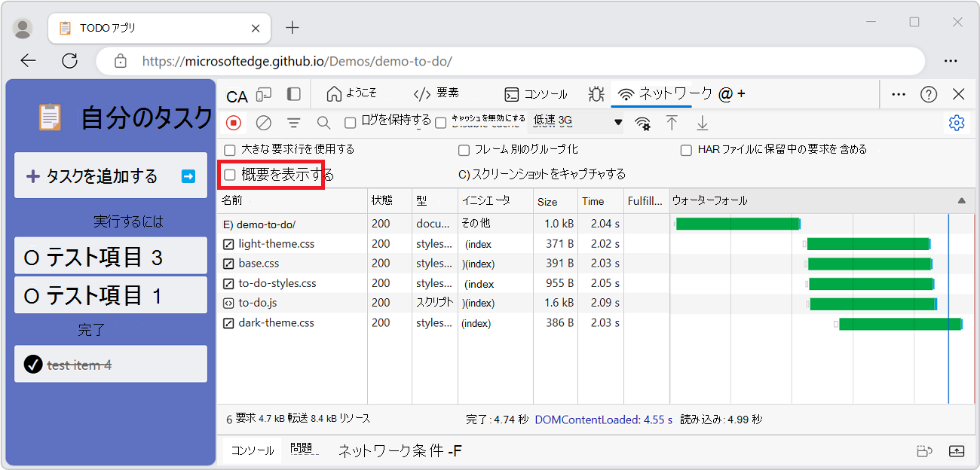The width and height of the screenshot is (980, 470).
Task: Toggle the device emulation icon
Action: 262,94
